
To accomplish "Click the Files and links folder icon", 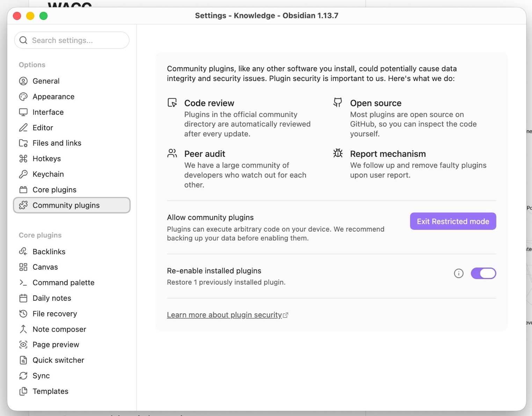I will click(23, 143).
